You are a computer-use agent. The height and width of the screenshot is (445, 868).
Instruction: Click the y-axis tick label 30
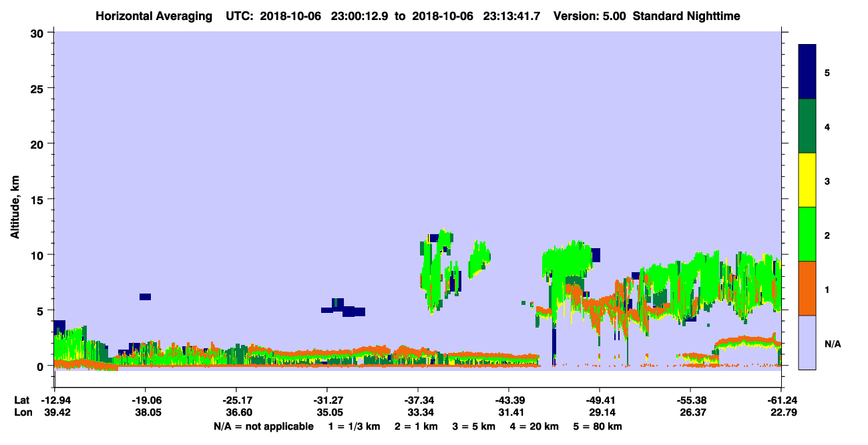click(39, 33)
